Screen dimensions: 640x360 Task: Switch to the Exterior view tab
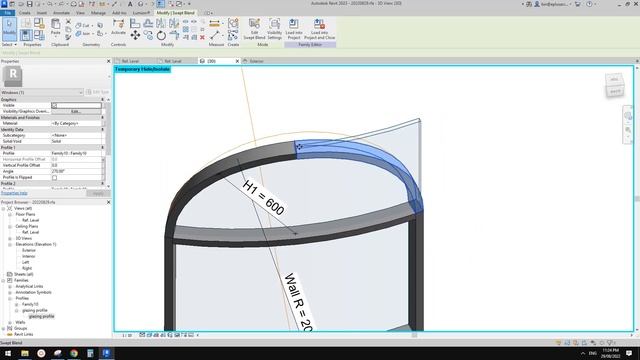pyautogui.click(x=256, y=61)
